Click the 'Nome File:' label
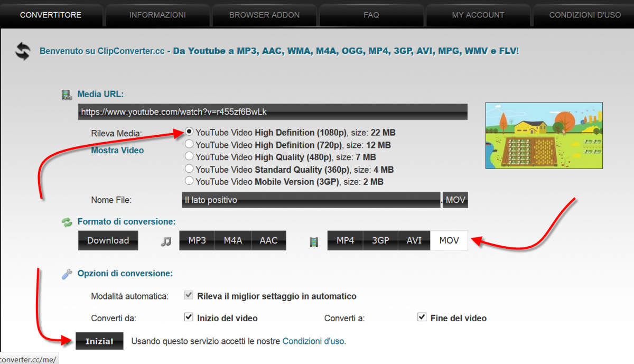The image size is (634, 364). pos(111,200)
